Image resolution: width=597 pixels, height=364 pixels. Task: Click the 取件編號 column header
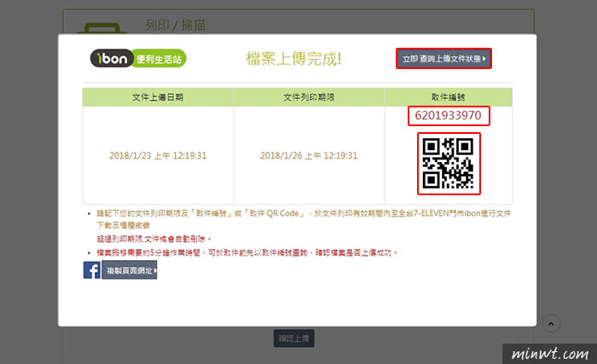(x=448, y=97)
